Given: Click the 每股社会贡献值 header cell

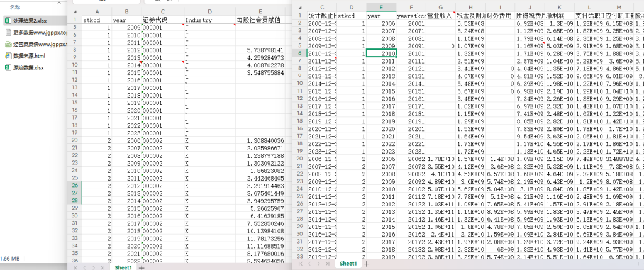Looking at the screenshot, I should [x=258, y=20].
